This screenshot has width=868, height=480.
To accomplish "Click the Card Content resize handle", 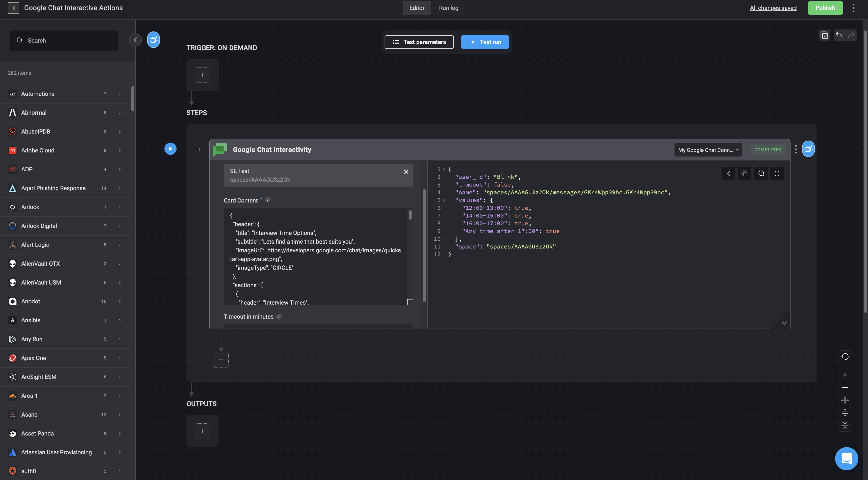I will [410, 302].
